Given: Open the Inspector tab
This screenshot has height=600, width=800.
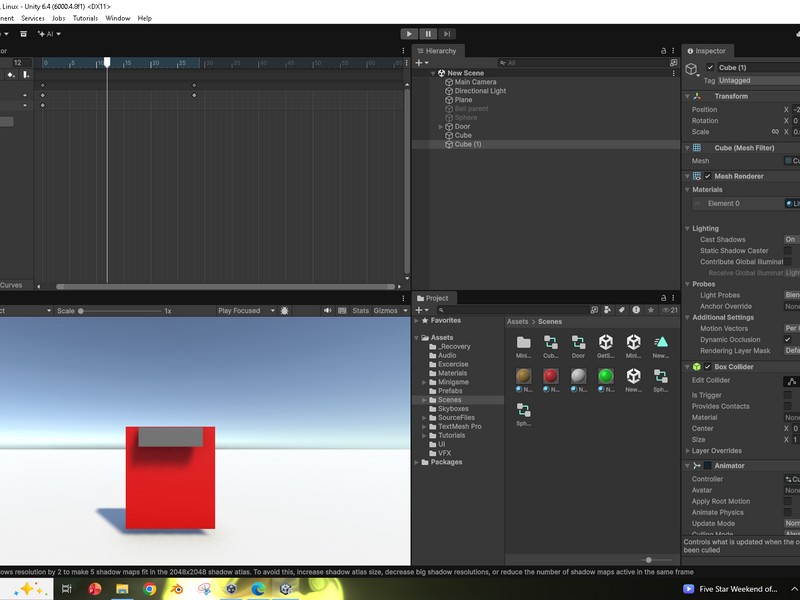Looking at the screenshot, I should (x=707, y=51).
